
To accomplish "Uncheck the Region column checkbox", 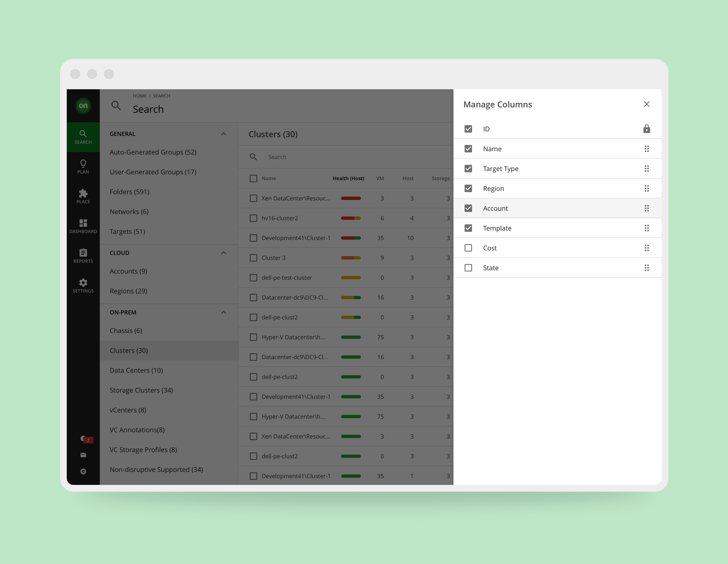I will click(x=468, y=188).
